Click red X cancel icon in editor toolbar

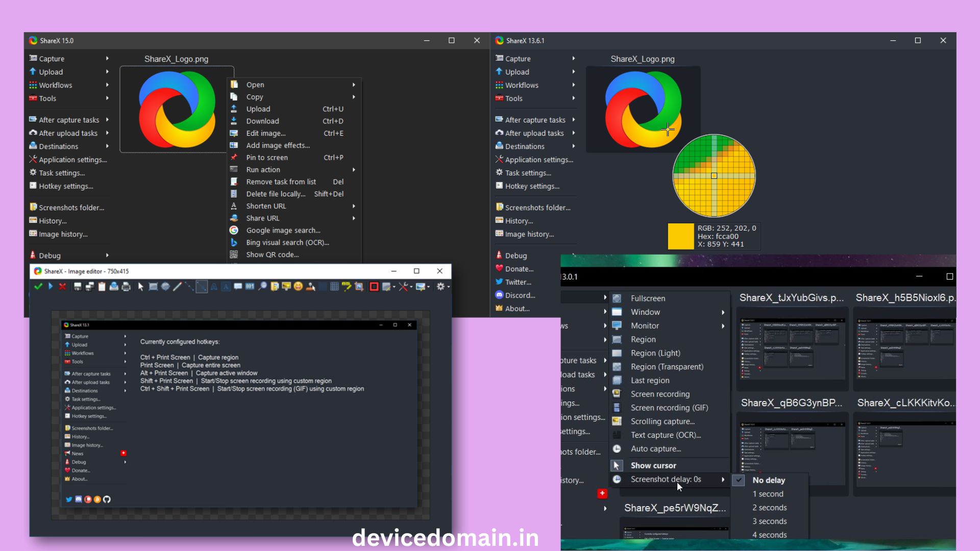[62, 287]
